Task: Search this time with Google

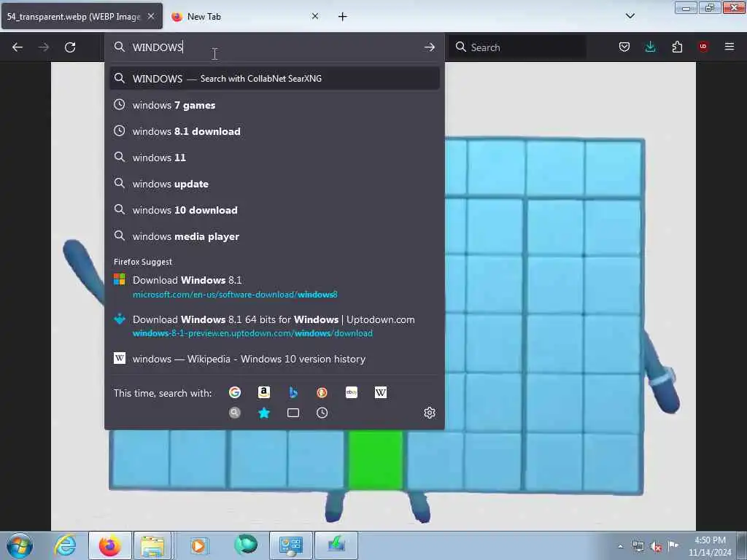Action: (234, 392)
